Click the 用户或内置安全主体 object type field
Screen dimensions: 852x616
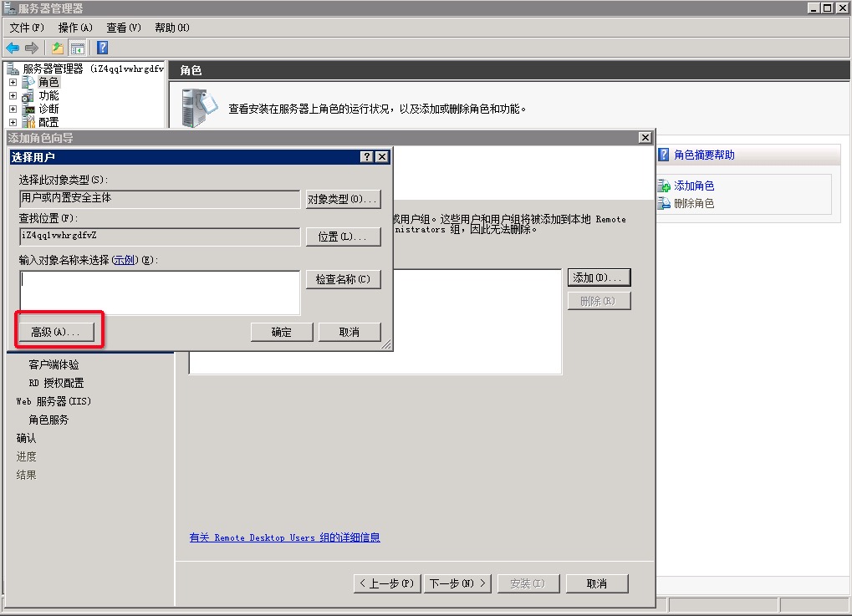tap(160, 199)
